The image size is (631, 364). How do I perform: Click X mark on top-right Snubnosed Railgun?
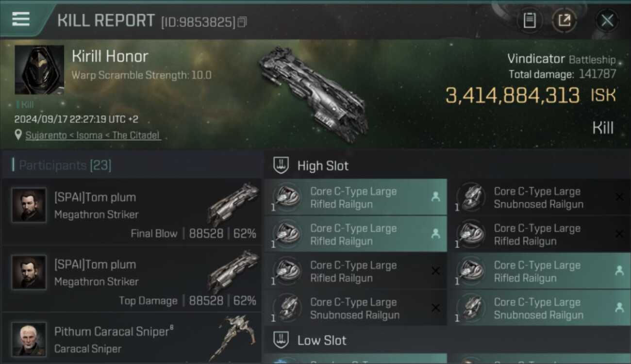619,197
